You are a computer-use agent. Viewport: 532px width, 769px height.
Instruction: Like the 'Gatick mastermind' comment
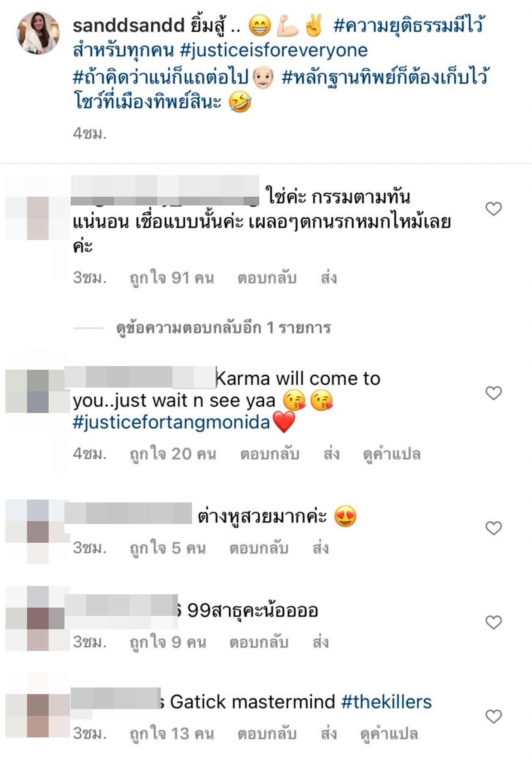click(493, 716)
